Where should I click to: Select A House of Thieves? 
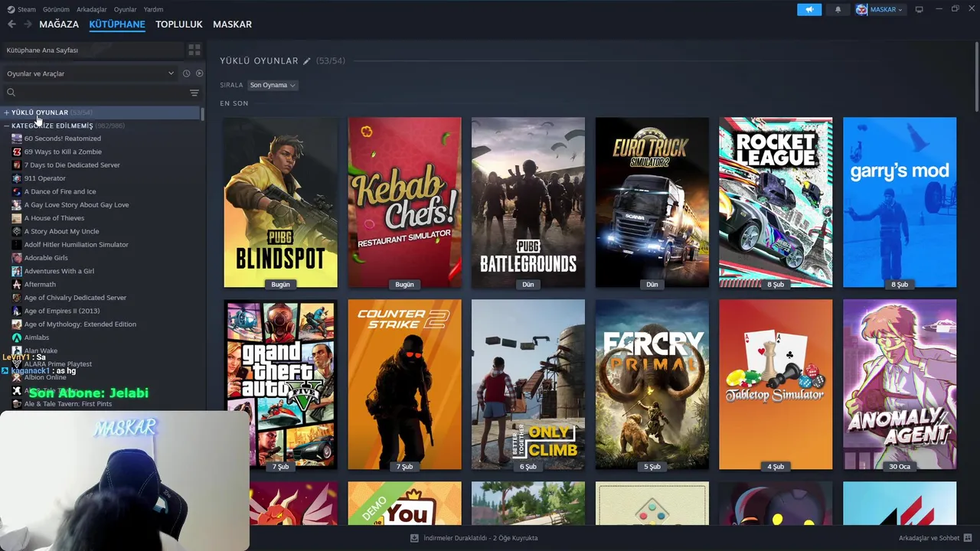click(54, 218)
